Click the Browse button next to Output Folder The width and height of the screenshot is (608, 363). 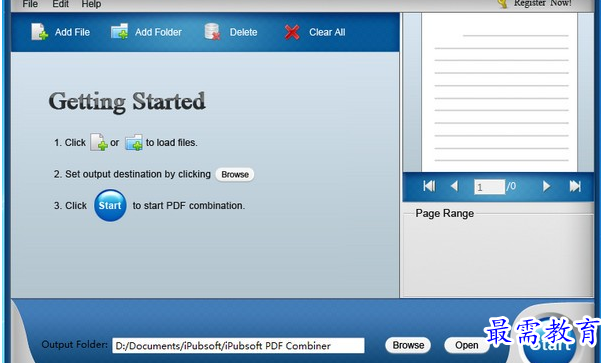pos(408,345)
